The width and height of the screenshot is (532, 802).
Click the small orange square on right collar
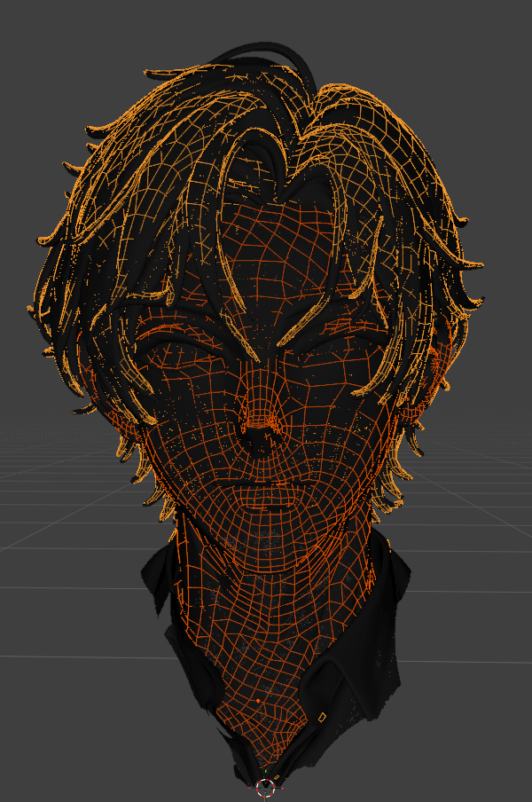coord(322,715)
